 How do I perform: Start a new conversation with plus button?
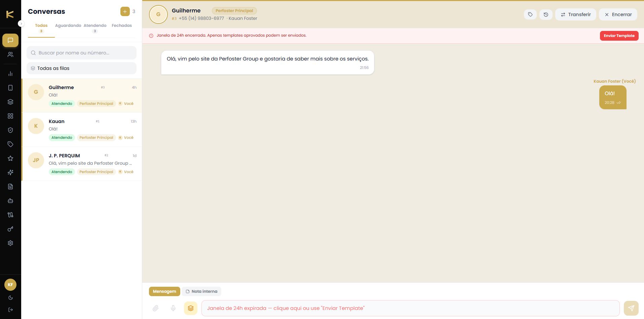125,11
